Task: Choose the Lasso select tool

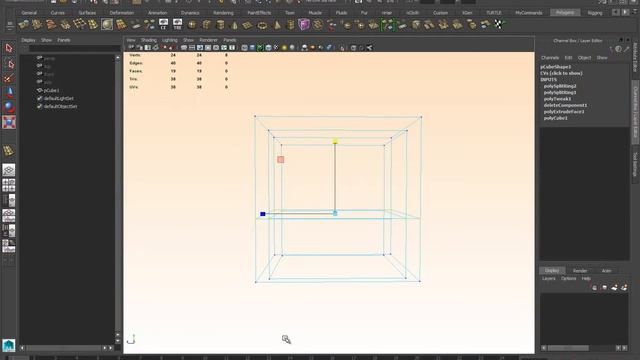Action: click(x=9, y=64)
